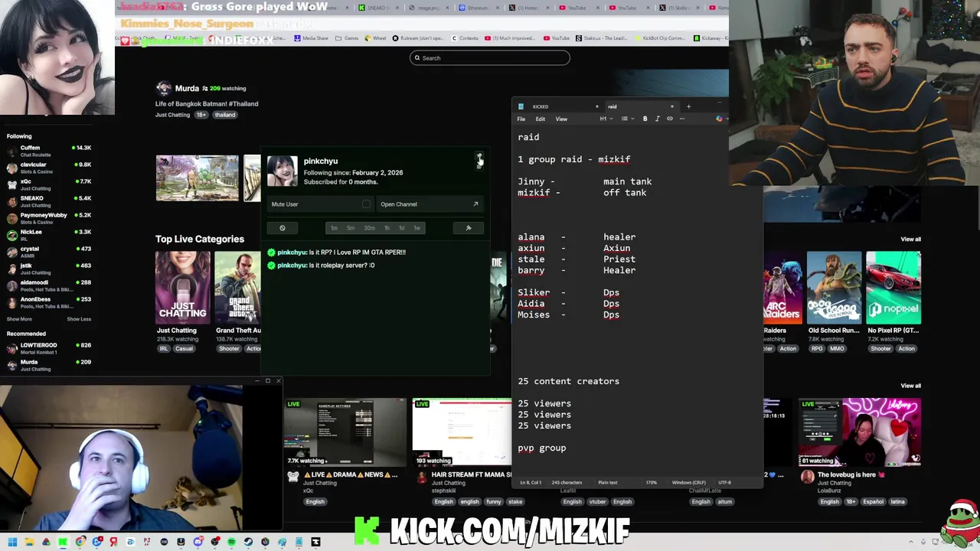Click the Search field magnifier icon

click(417, 58)
